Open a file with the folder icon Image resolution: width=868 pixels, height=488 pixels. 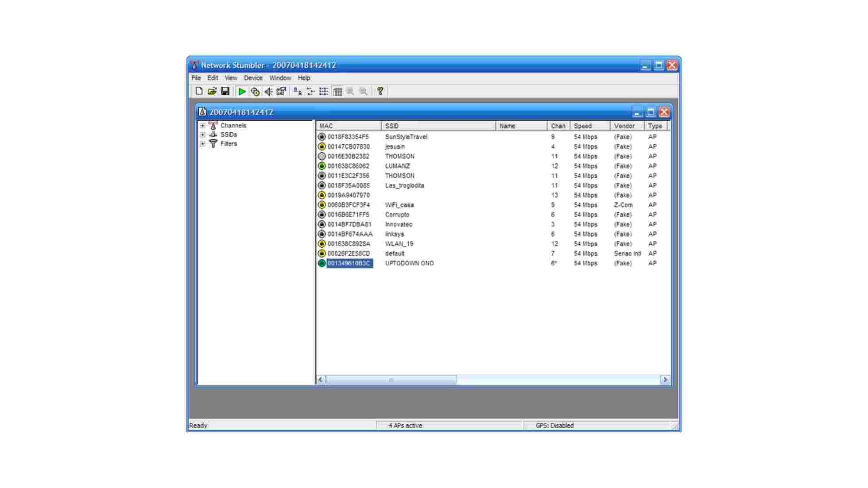[212, 91]
